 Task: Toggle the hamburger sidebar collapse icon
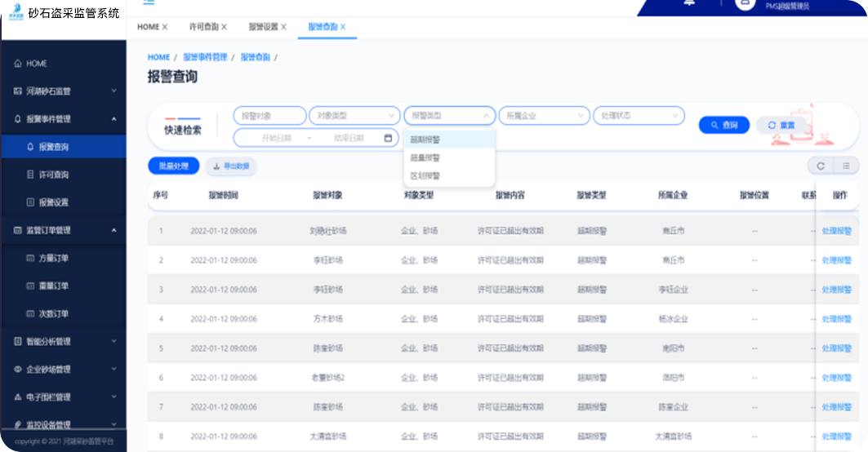(x=149, y=2)
